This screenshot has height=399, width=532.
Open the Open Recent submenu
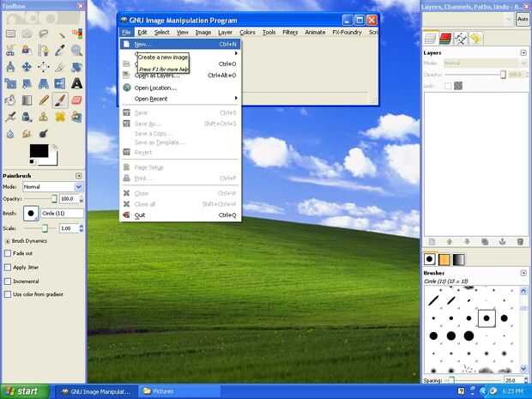180,99
